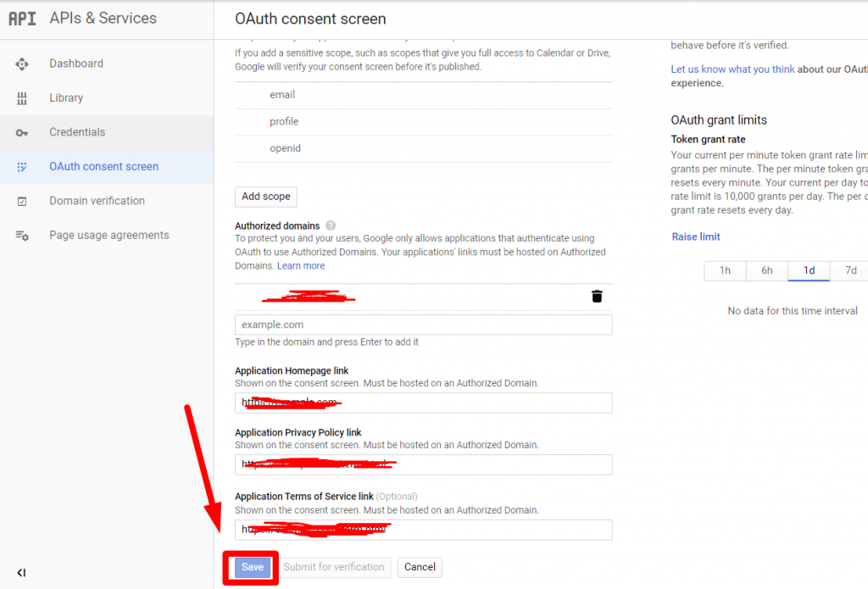Click the Domain verification checkbox icon
The height and width of the screenshot is (589, 868).
[22, 202]
